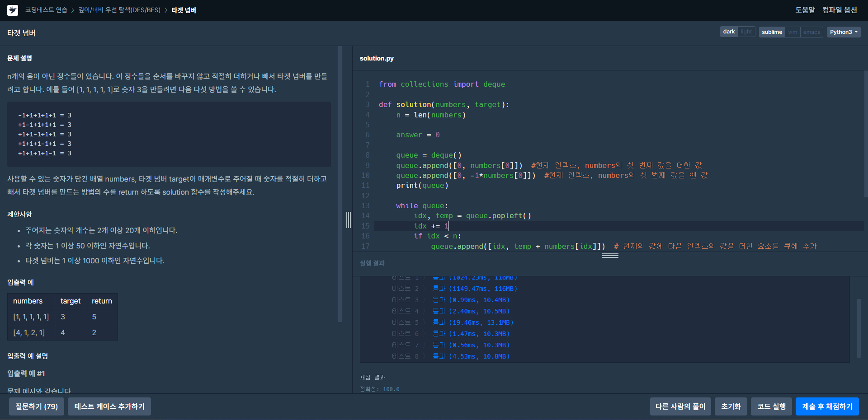Click the 'while queue:' code line

pos(422,205)
